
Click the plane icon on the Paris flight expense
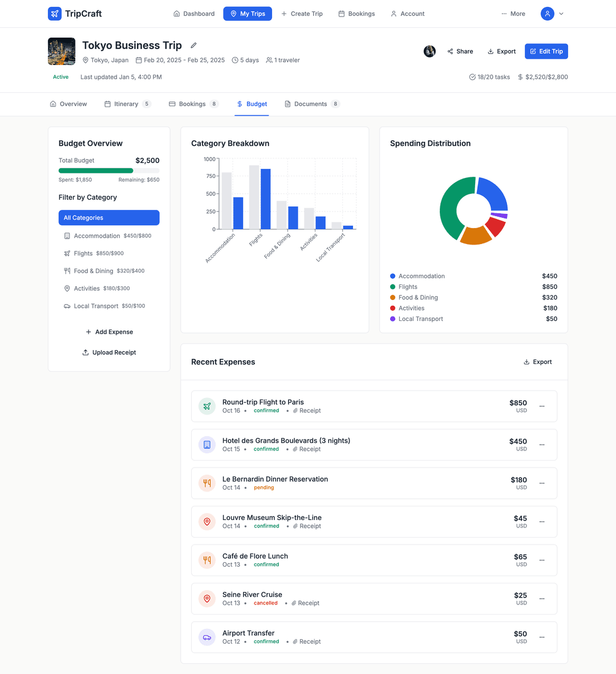click(x=207, y=407)
